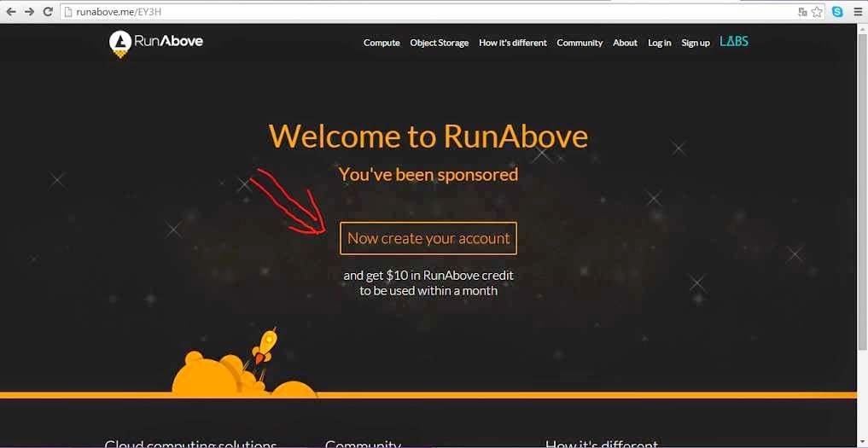Open the Community nav link
Viewport: 868px width, 448px height.
(580, 43)
